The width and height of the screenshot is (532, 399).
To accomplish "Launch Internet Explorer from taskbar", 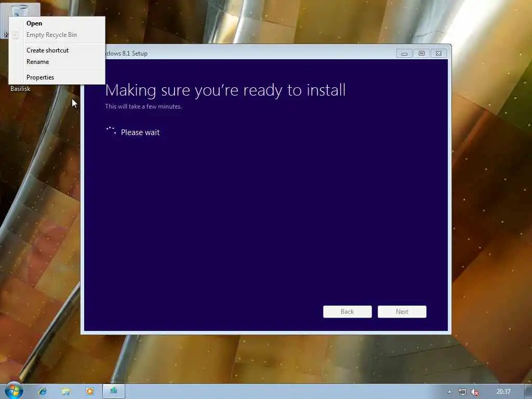I will click(43, 391).
